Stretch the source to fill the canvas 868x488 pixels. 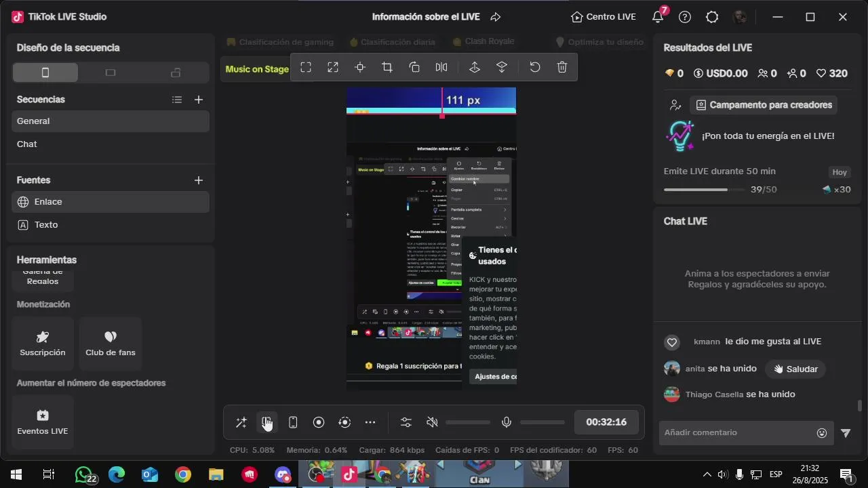coord(333,67)
